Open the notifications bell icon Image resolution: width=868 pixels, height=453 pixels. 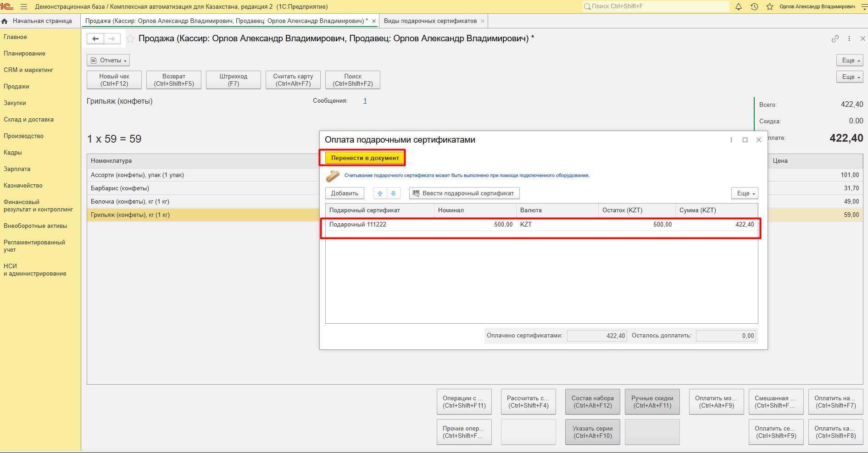click(739, 7)
